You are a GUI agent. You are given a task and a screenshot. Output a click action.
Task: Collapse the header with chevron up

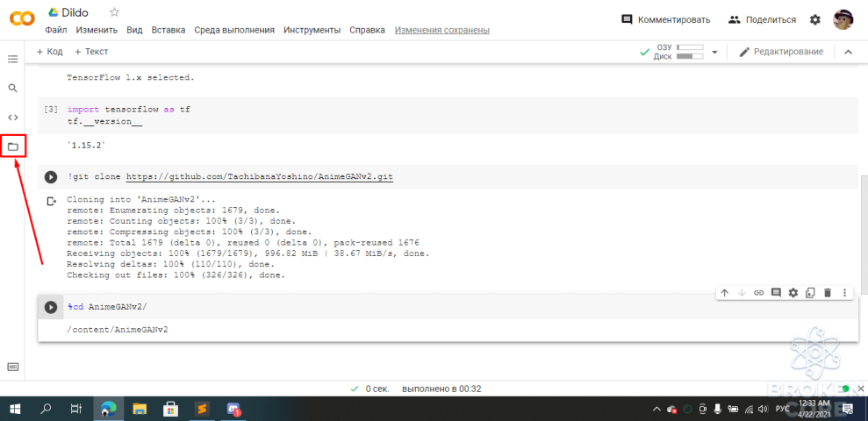(848, 52)
